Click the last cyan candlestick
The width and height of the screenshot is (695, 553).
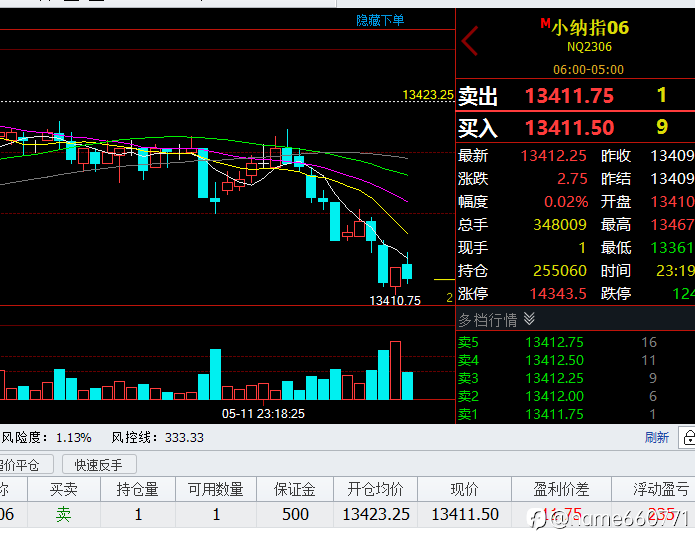407,271
